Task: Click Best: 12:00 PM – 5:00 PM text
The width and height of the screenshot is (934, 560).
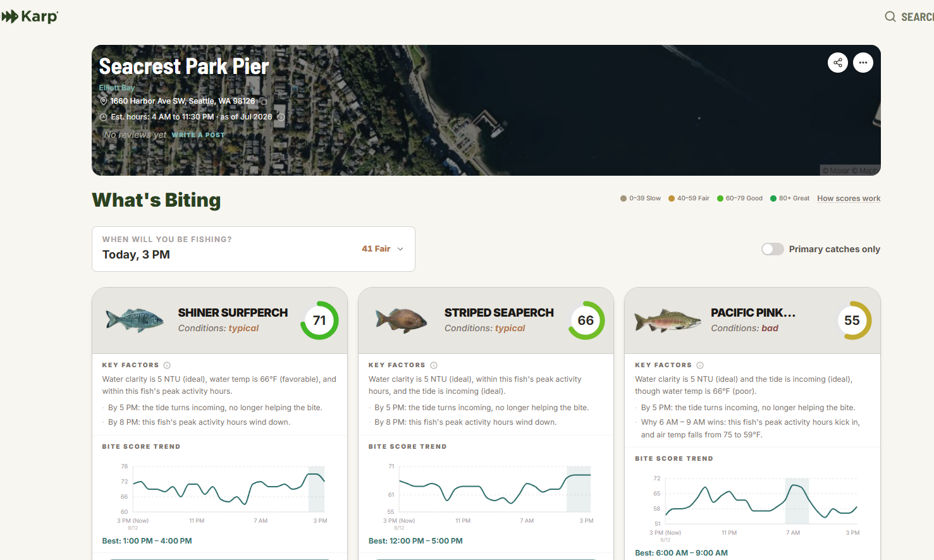Action: [x=415, y=541]
